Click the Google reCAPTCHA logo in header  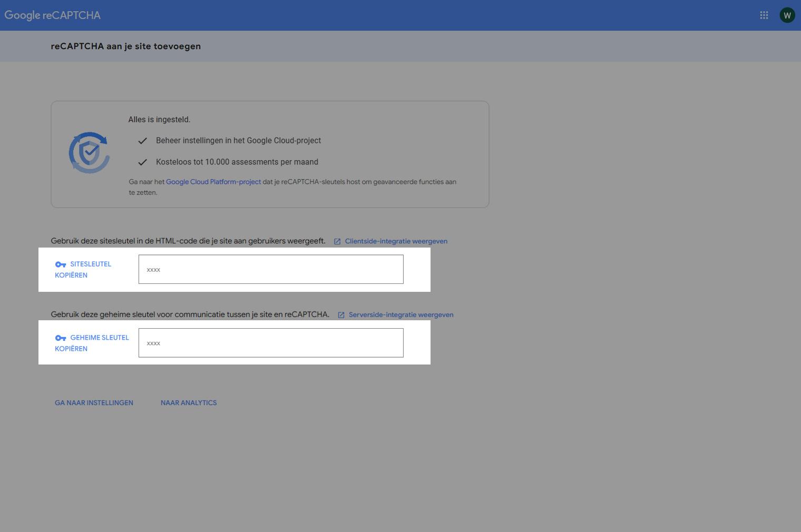coord(53,15)
